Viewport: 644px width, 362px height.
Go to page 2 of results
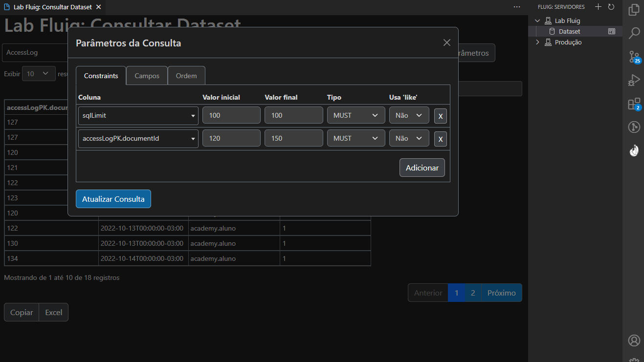(x=473, y=293)
